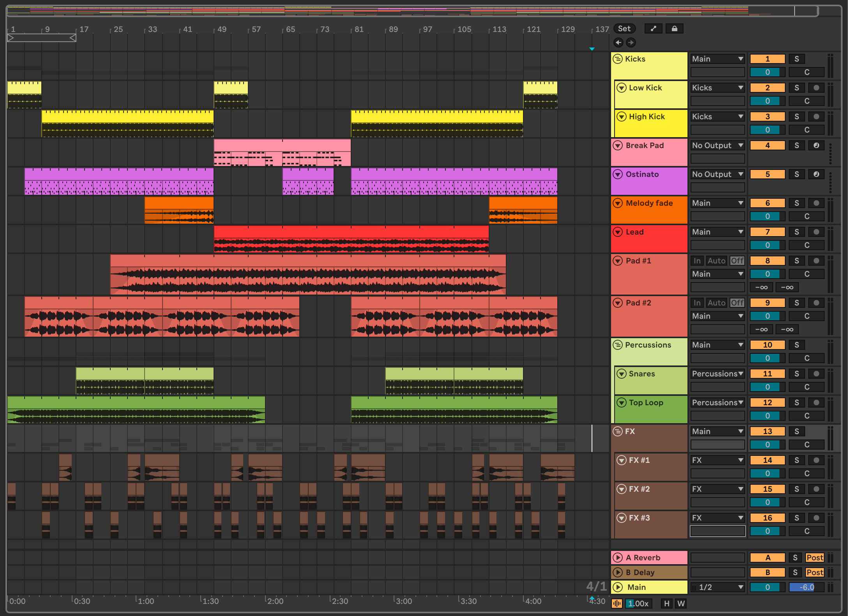Image resolution: width=848 pixels, height=616 pixels.
Task: Solo the B Delay return
Action: (x=795, y=572)
